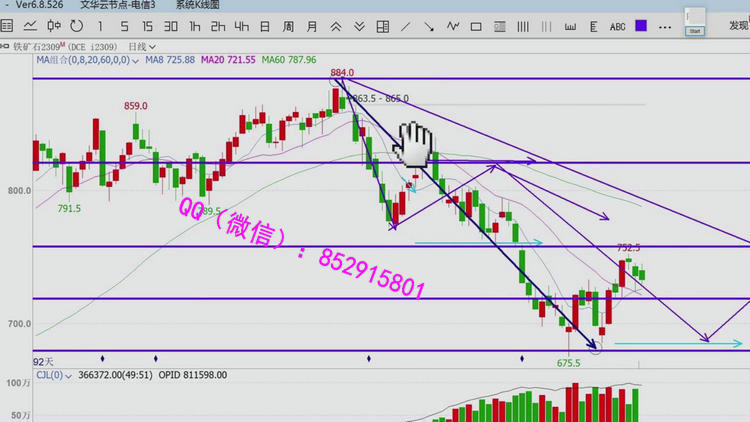Select the ABC text annotation tool

tap(617, 26)
